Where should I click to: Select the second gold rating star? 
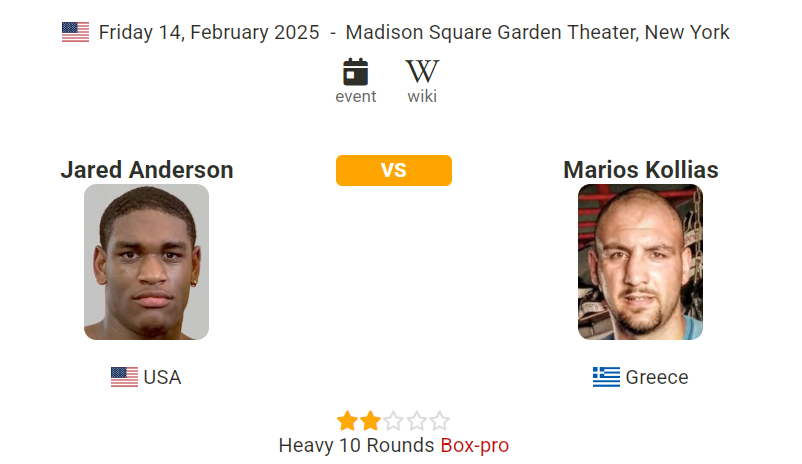point(370,421)
